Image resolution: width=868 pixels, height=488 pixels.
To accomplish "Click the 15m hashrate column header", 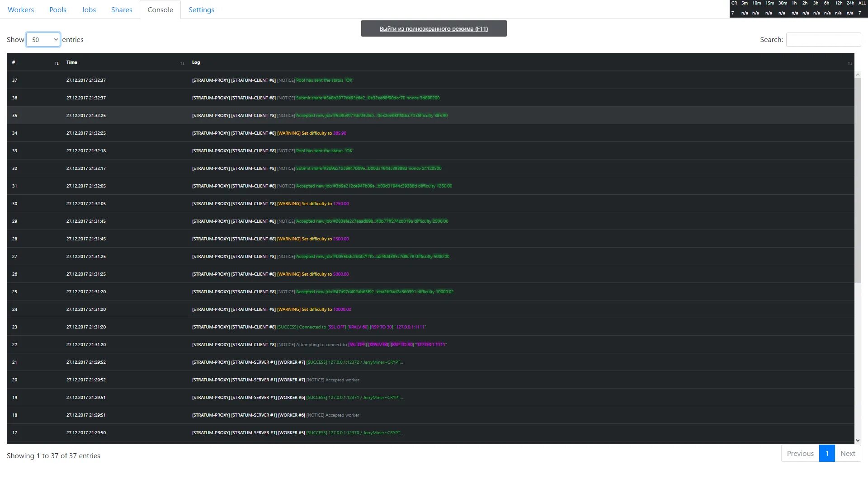I will point(769,4).
